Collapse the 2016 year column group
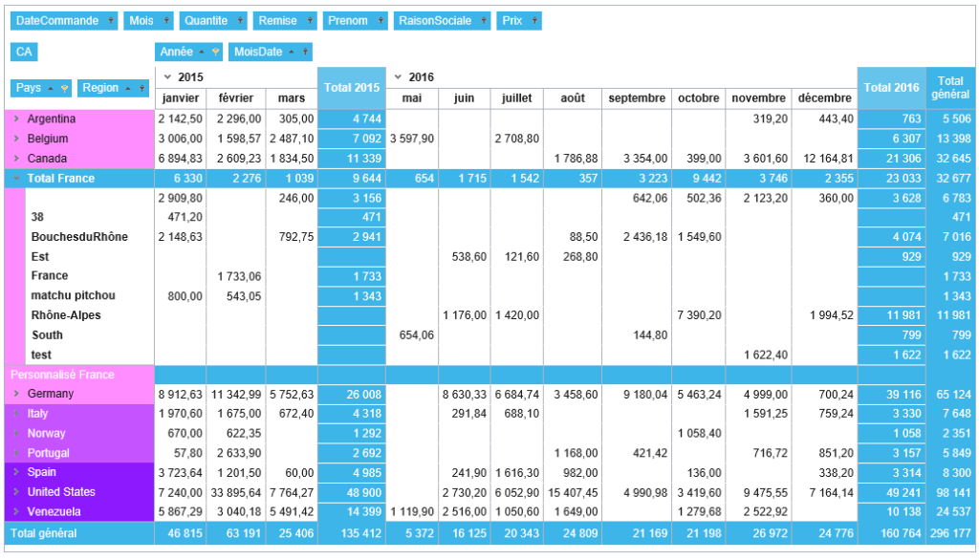The height and width of the screenshot is (560, 979). click(x=399, y=76)
